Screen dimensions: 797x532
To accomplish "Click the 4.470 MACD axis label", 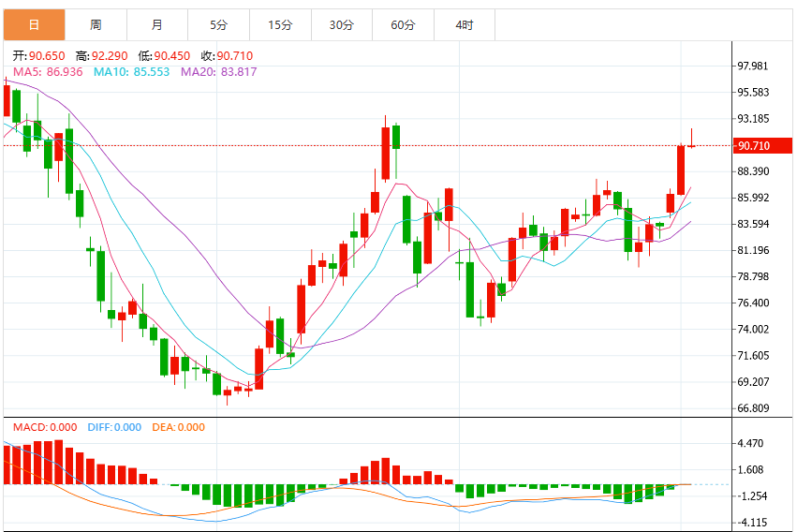I will [750, 444].
